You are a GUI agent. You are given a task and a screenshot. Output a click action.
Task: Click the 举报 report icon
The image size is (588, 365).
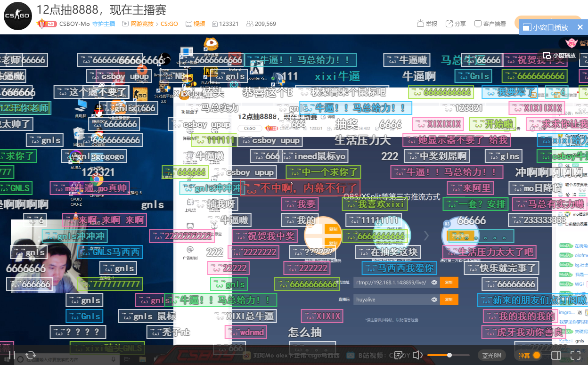pos(420,24)
